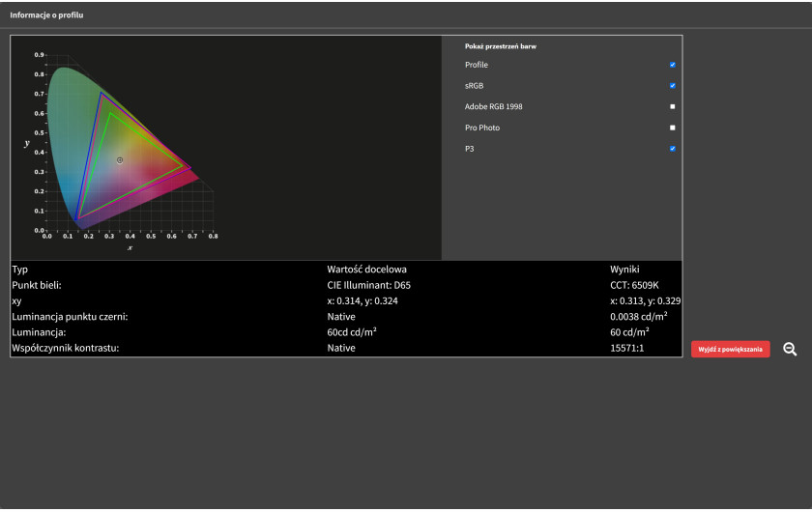Uncheck the sRGB checkbox
Viewport: 812px width, 512px height.
tap(672, 85)
